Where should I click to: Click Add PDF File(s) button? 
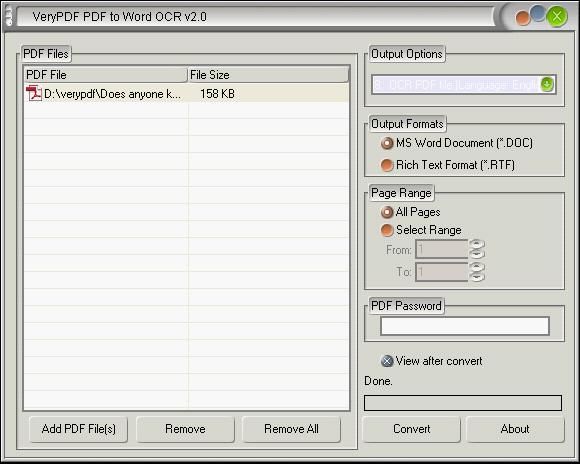78,429
